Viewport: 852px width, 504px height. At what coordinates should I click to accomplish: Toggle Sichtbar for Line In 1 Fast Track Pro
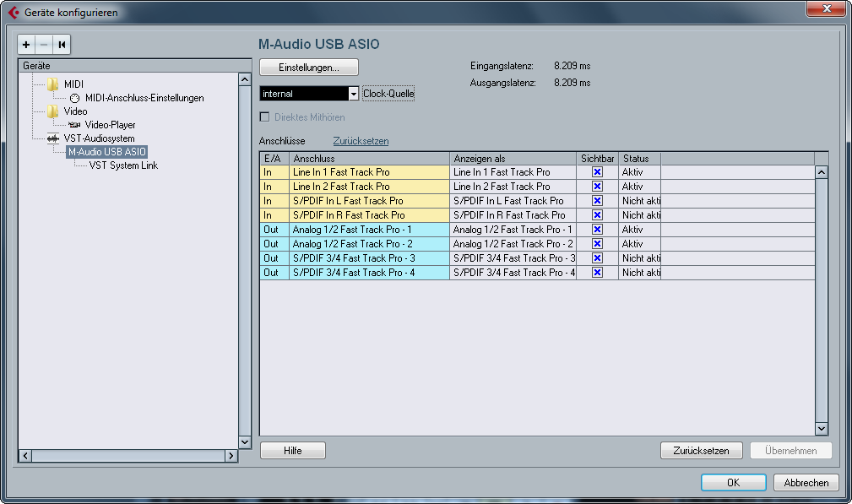coord(597,172)
